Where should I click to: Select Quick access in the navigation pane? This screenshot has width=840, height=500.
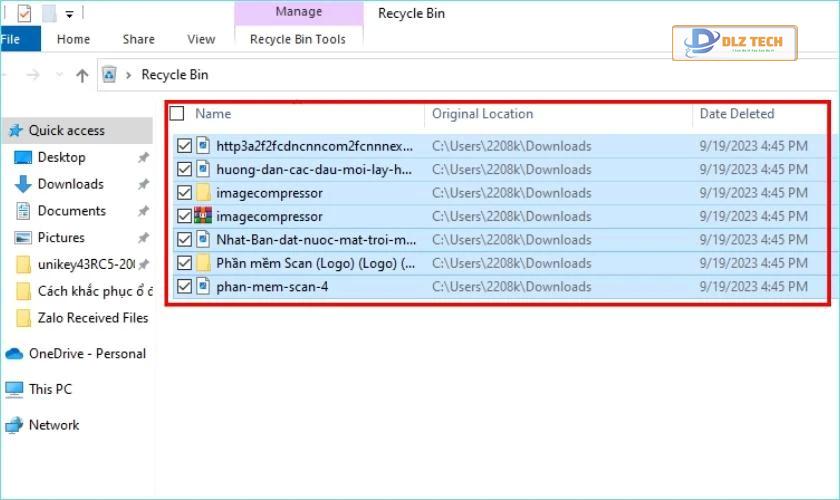click(x=78, y=130)
